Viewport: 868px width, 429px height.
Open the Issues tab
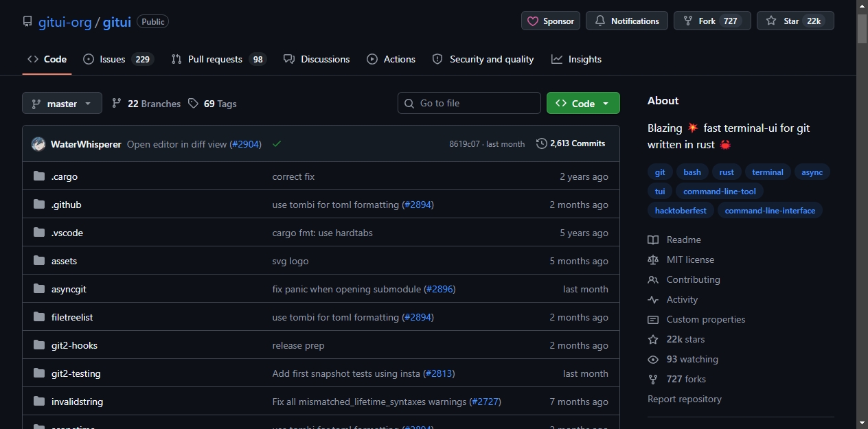tap(118, 59)
